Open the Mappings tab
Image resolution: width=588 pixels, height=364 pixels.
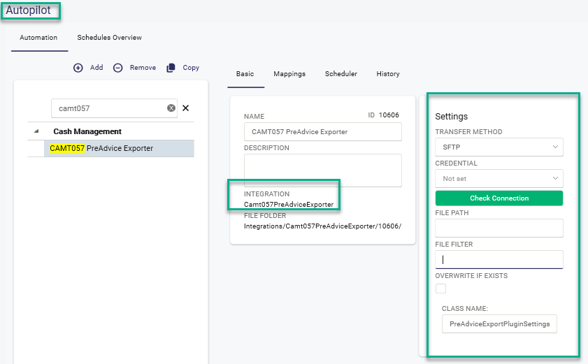click(289, 74)
